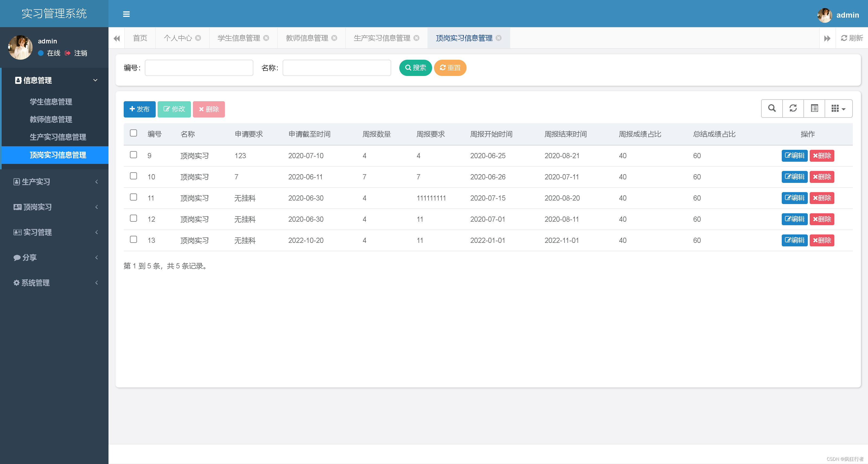Check the checkbox for row 10
This screenshot has width=868, height=464.
point(133,176)
